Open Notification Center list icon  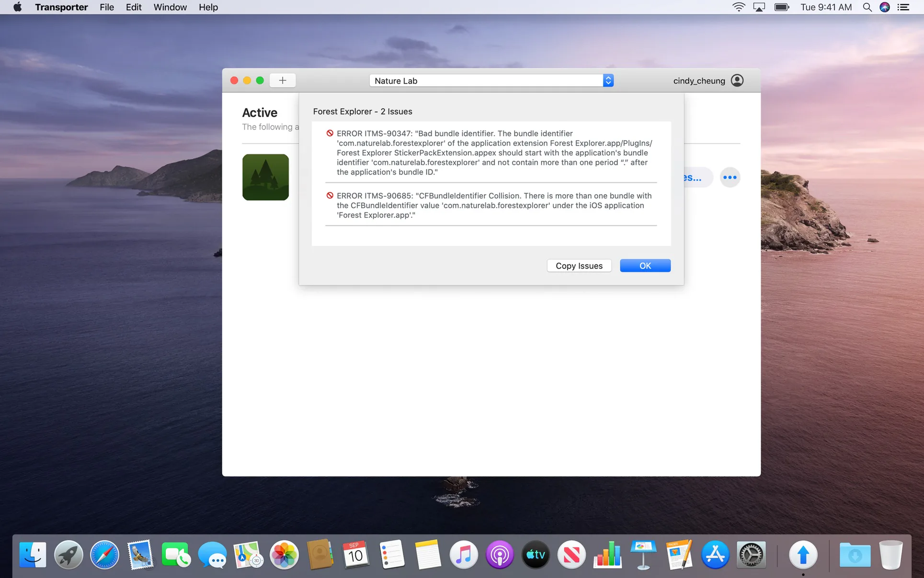(x=903, y=7)
